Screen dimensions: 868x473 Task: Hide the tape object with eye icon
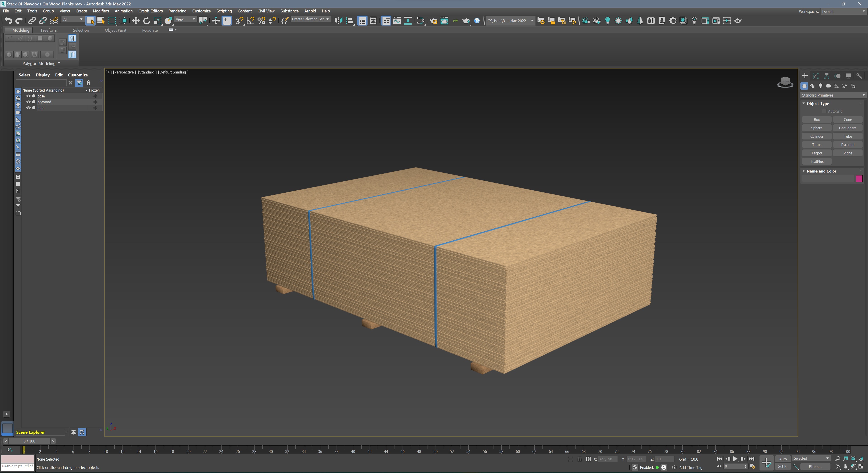tap(28, 108)
